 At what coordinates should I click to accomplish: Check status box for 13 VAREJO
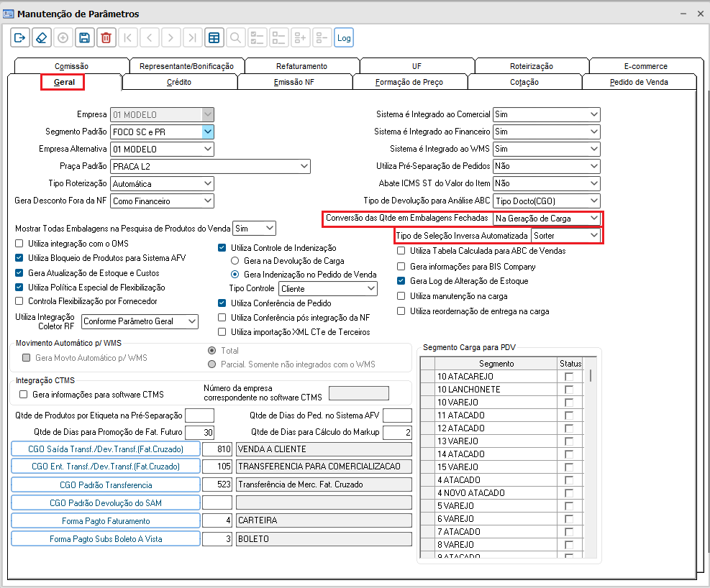[569, 441]
